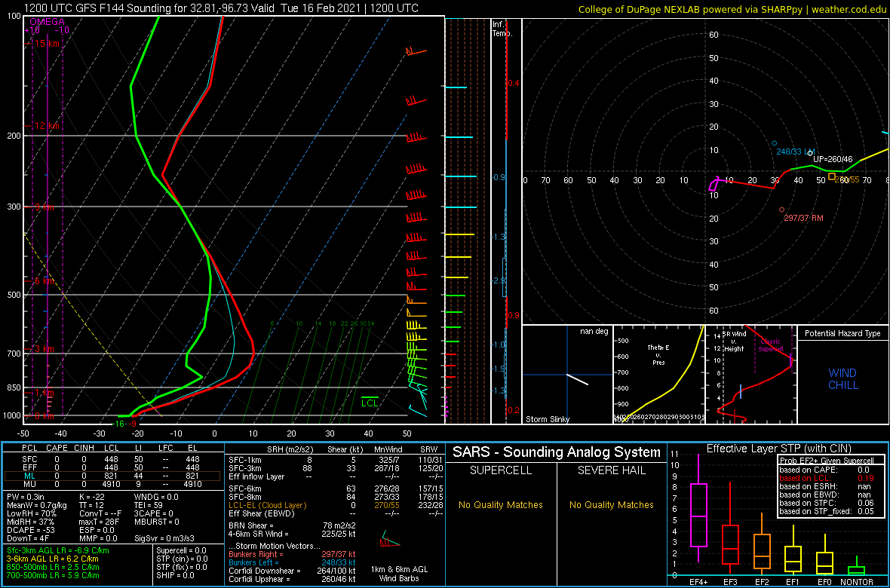Click the magenta 'OMEGA' label
890x588 pixels.
[x=47, y=22]
